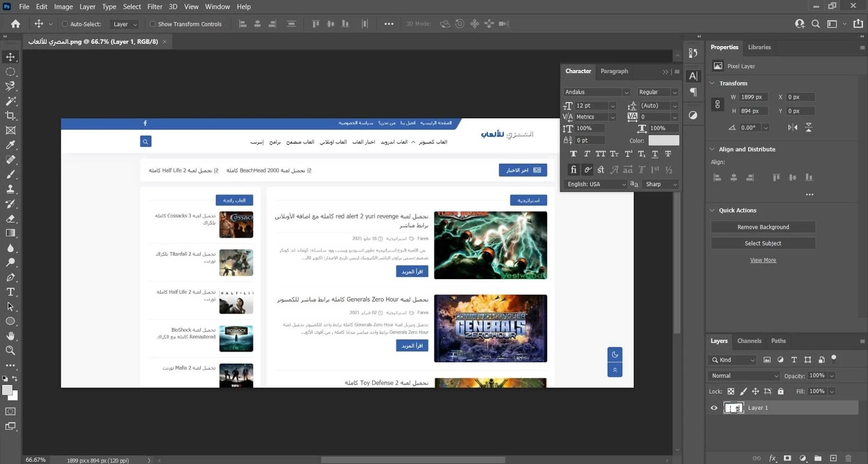868x464 pixels.
Task: Open the Character panel dock icon
Action: 693,76
